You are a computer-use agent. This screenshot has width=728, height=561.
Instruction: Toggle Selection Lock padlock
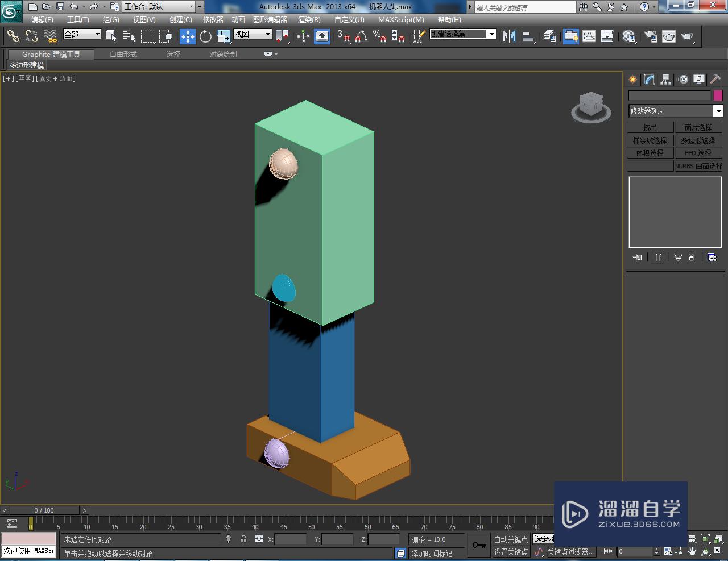coord(243,539)
